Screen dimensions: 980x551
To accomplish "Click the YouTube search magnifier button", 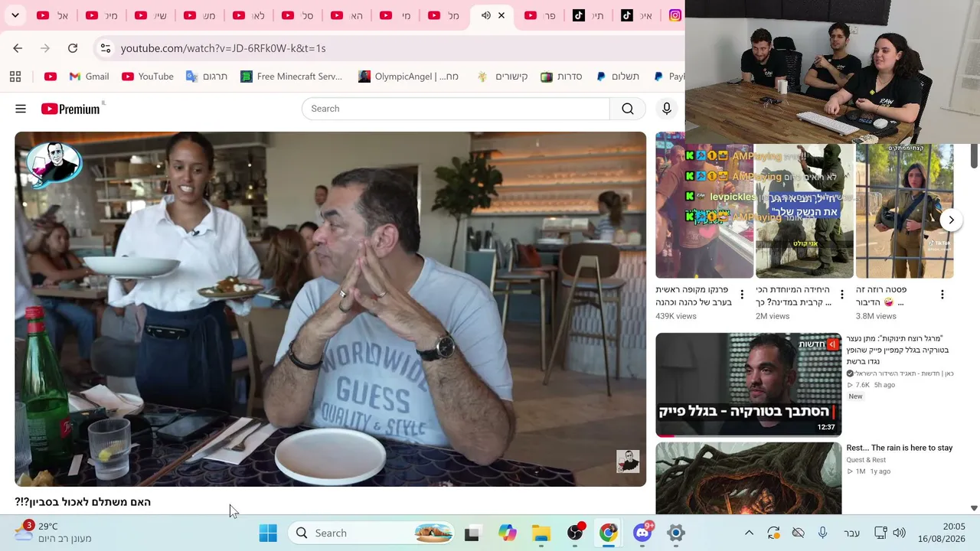I will (x=628, y=109).
